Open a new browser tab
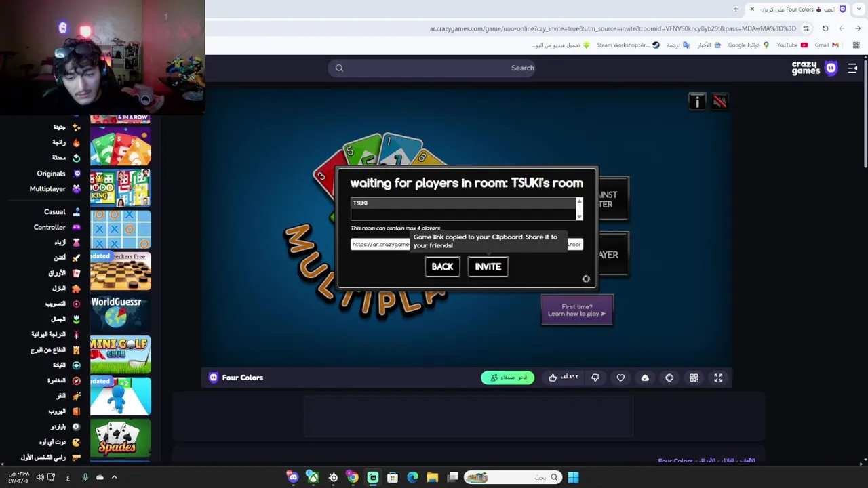 click(x=736, y=9)
